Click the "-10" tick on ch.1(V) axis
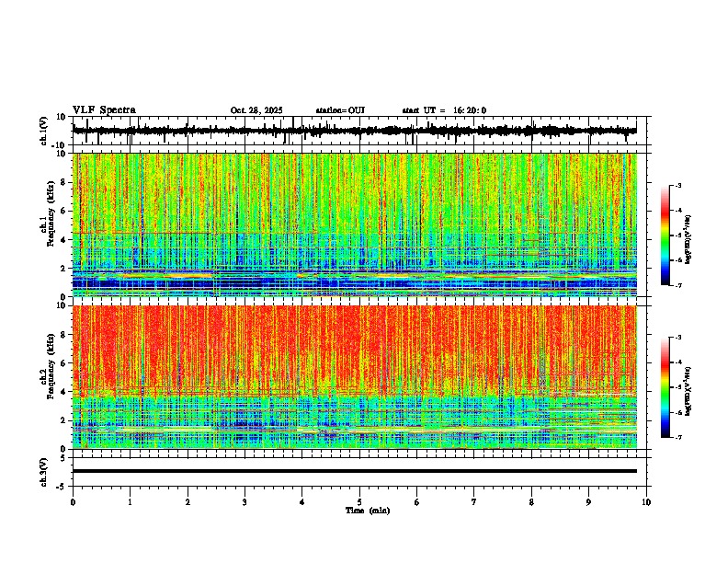The width and height of the screenshot is (728, 563). pyautogui.click(x=60, y=145)
